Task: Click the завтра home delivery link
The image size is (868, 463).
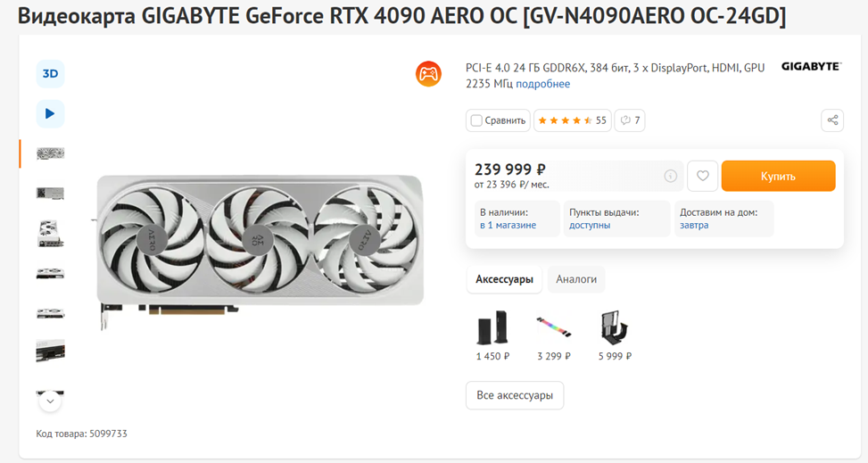Action: coord(694,226)
